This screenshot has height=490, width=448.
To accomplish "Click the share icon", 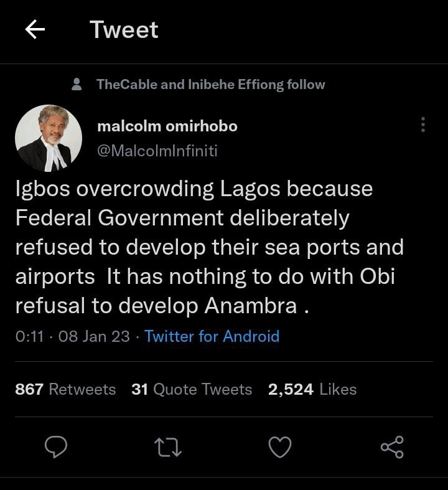I will point(392,447).
